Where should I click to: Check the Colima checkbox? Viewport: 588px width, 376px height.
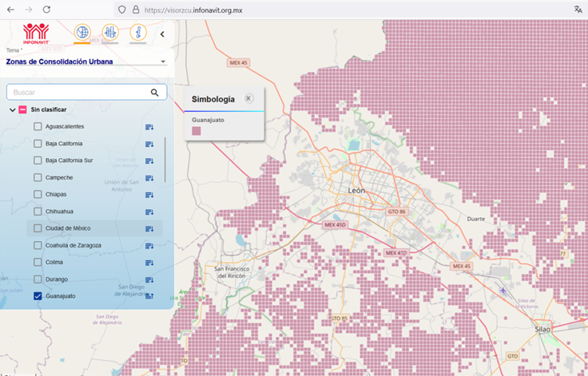pyautogui.click(x=38, y=262)
